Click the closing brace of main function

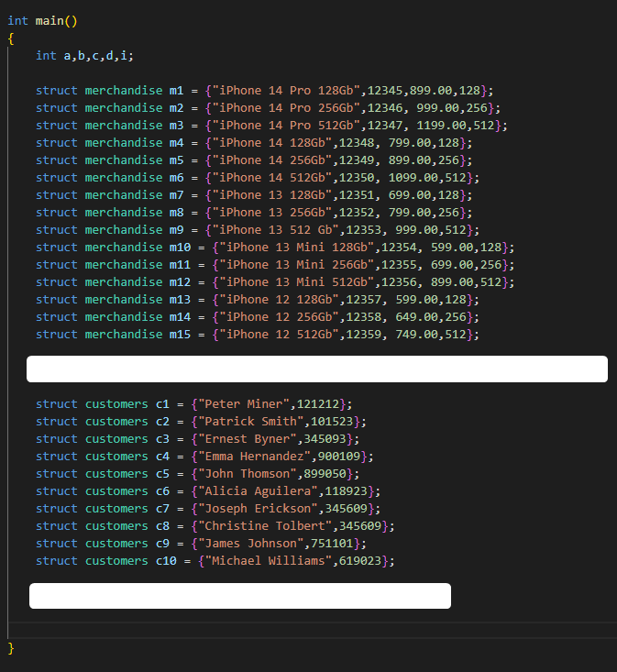11,648
